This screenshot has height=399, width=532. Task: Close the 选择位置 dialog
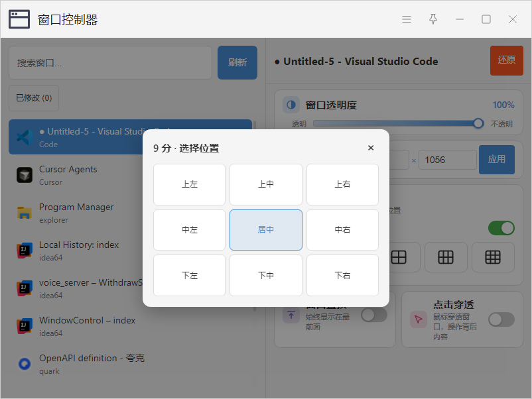[371, 148]
